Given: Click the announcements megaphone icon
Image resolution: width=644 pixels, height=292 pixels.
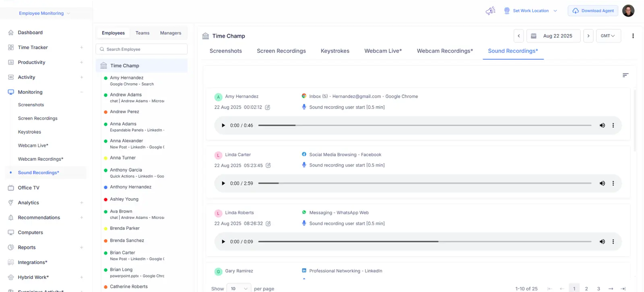Looking at the screenshot, I should 490,11.
